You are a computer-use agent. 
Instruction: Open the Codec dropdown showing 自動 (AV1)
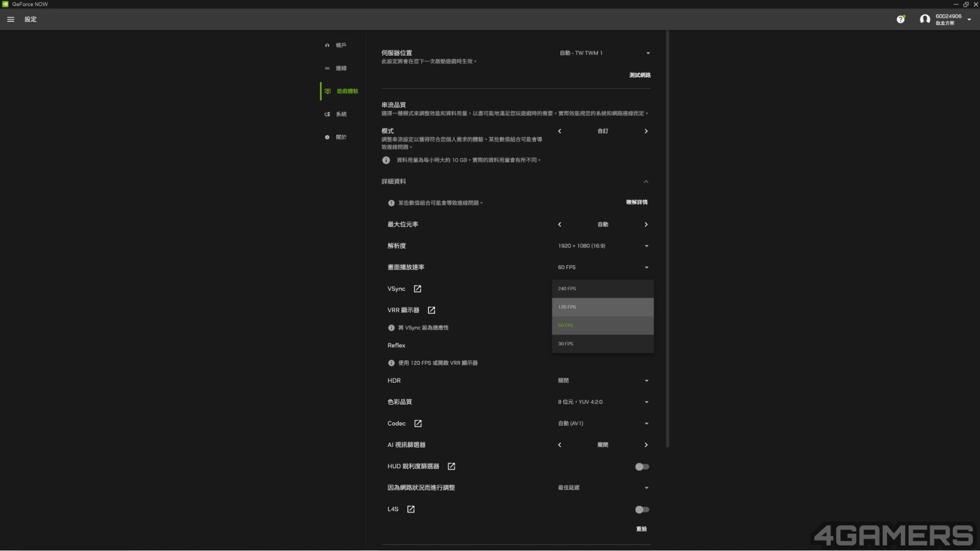click(603, 424)
